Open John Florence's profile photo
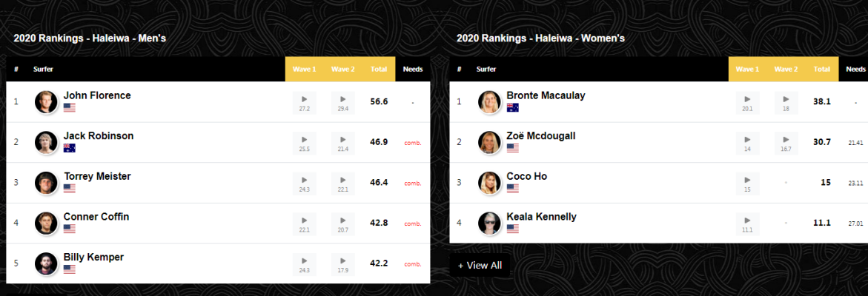This screenshot has height=296, width=868. pos(46,102)
